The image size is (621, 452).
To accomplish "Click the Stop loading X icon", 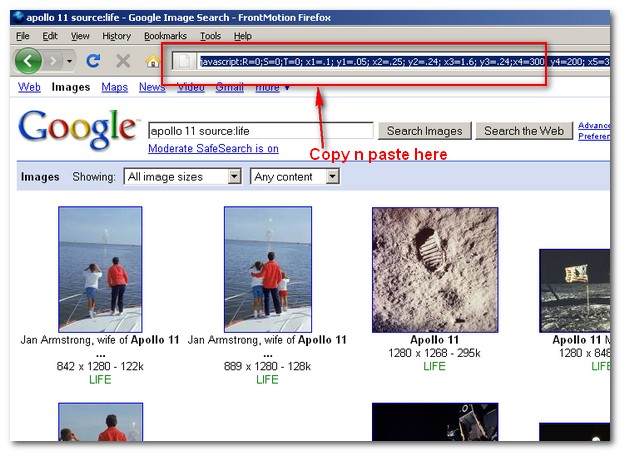I will [123, 61].
